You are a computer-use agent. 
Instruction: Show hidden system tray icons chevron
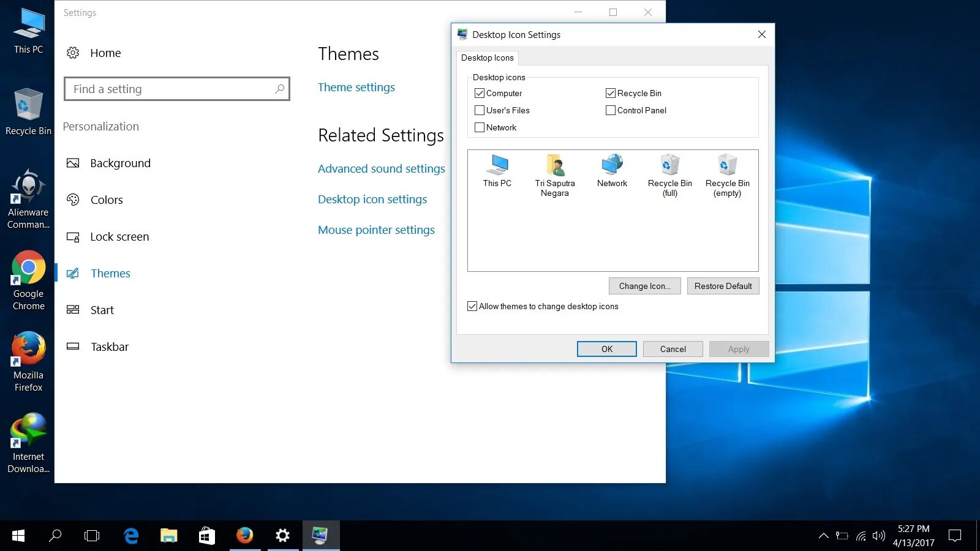824,536
